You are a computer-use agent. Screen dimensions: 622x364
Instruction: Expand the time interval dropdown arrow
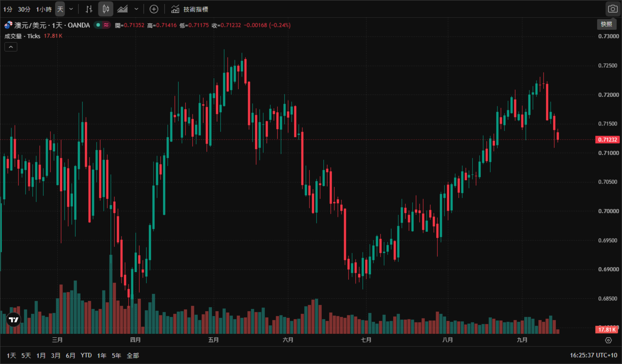71,9
